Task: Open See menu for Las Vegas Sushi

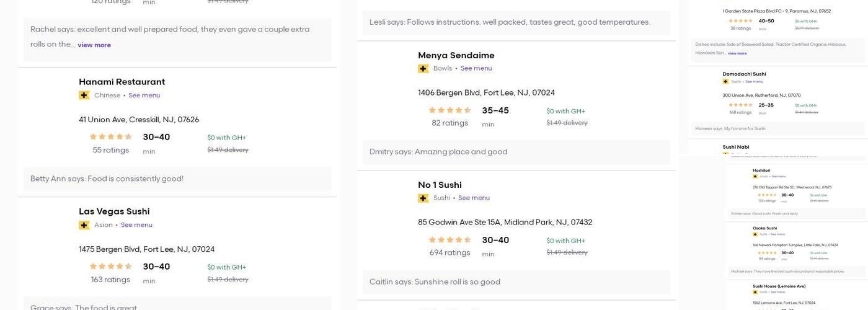Action: [x=136, y=225]
